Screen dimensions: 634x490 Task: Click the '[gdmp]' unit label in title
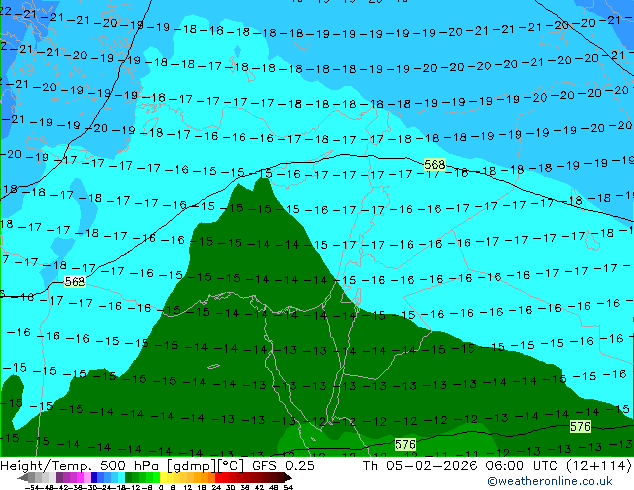click(190, 465)
